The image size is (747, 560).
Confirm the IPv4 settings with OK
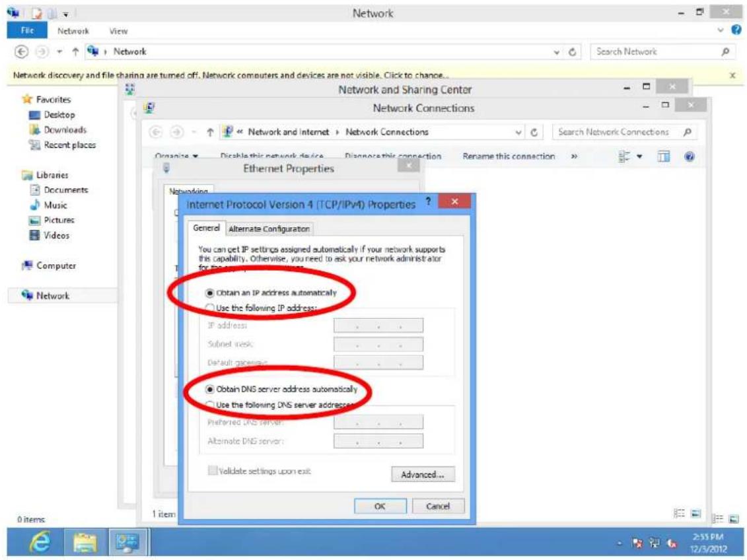[x=380, y=507]
